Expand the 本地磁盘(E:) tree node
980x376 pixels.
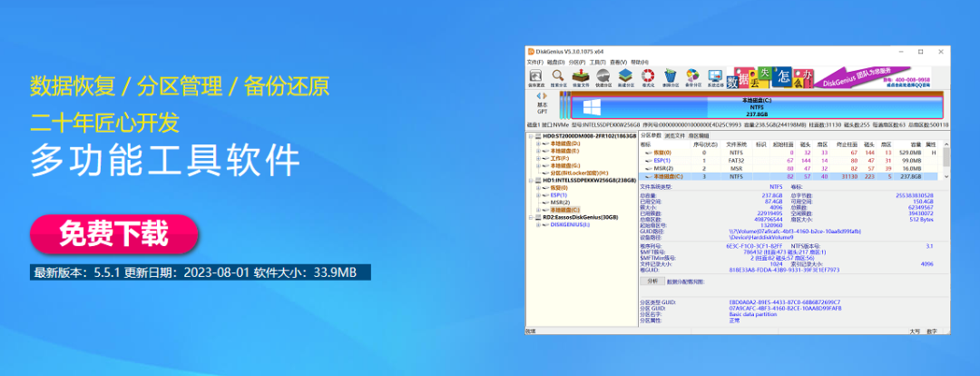538,151
